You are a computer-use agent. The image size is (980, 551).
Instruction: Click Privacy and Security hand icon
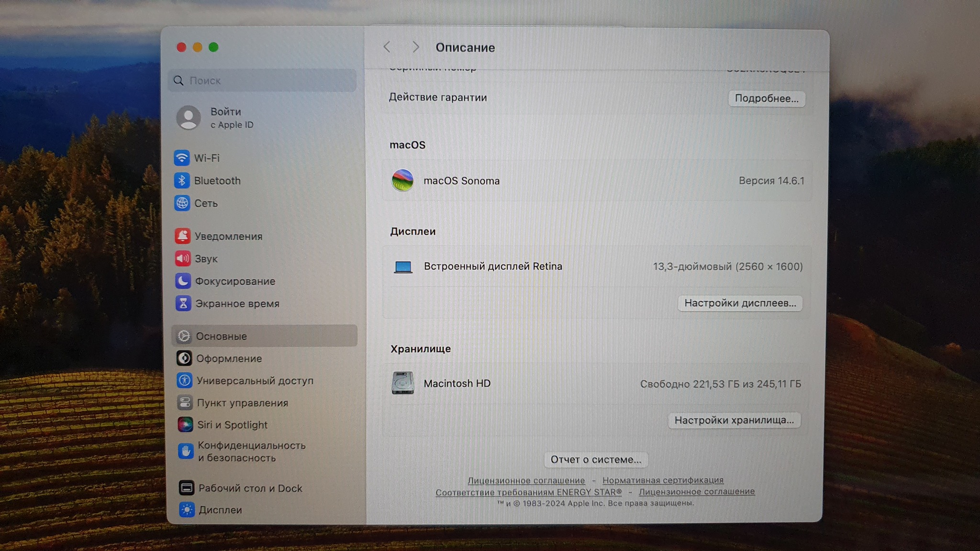click(x=186, y=451)
